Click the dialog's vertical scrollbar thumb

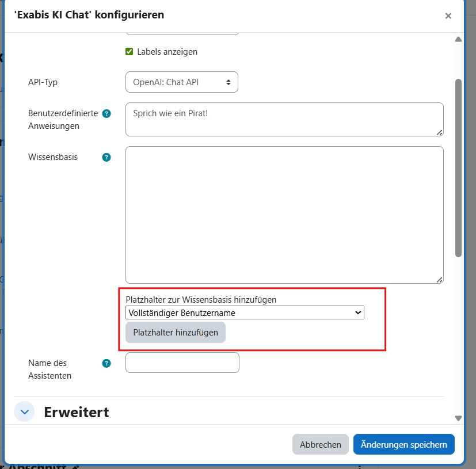(x=458, y=167)
